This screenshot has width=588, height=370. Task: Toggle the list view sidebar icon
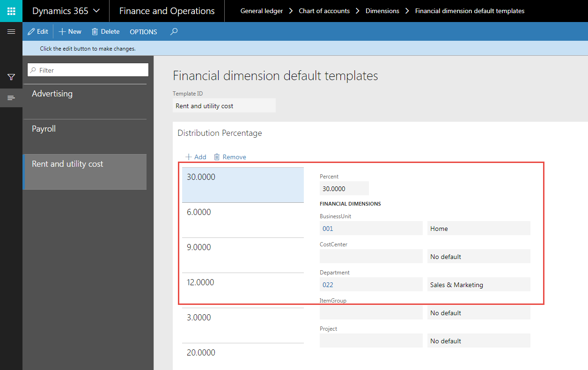[x=11, y=98]
